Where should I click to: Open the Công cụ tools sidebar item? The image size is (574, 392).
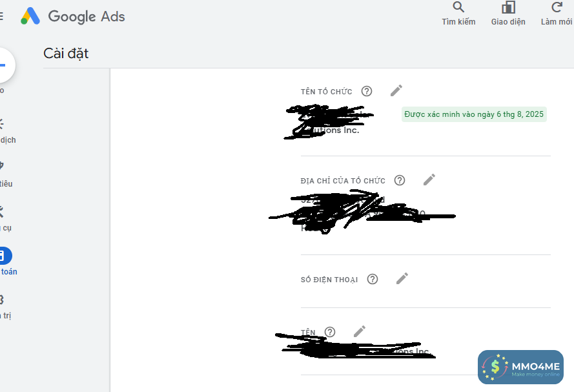pos(6,218)
